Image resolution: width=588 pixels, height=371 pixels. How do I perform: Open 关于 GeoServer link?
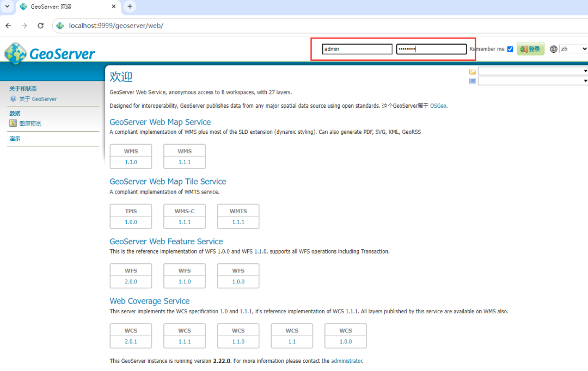pyautogui.click(x=38, y=99)
